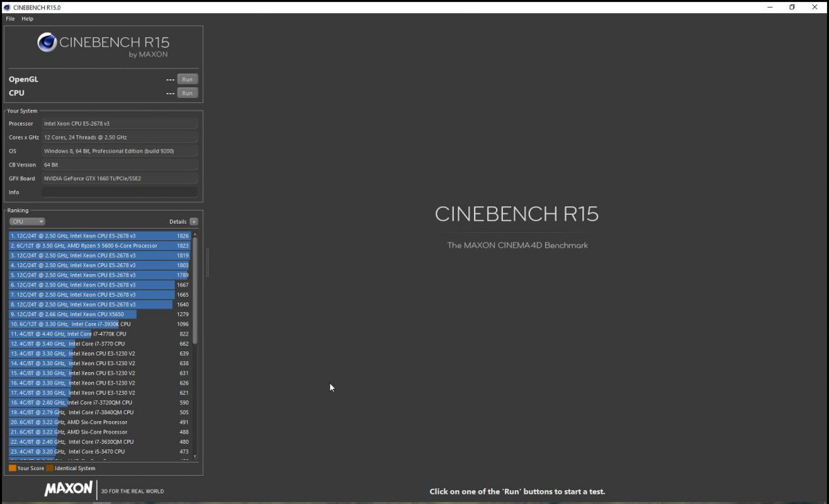Select ranking row 3 with score 1819
The width and height of the screenshot is (829, 504).
[99, 255]
